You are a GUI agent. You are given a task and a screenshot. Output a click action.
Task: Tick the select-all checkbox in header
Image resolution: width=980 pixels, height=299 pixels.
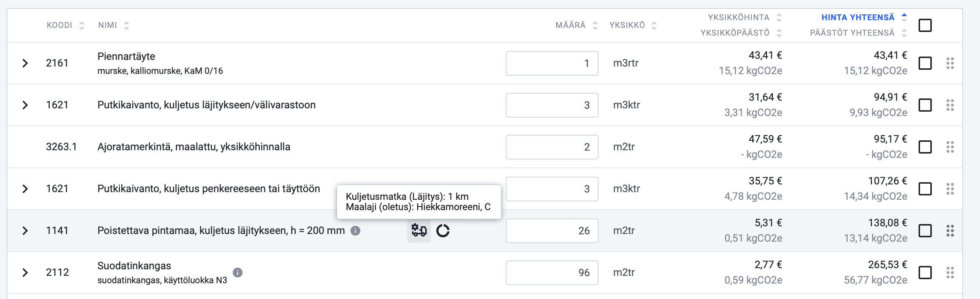click(x=925, y=25)
